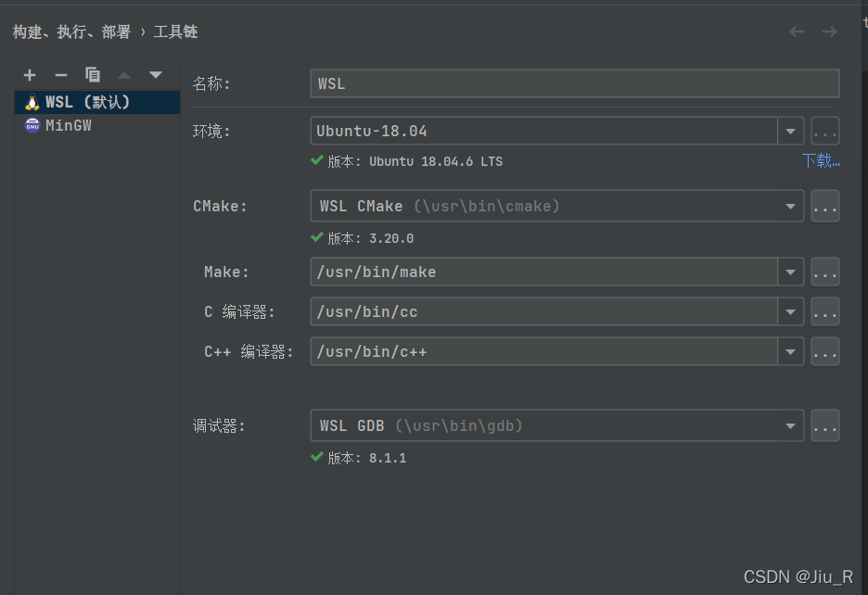The width and height of the screenshot is (868, 595).
Task: Click GNU icon beside MinGW
Action: pyautogui.click(x=32, y=126)
